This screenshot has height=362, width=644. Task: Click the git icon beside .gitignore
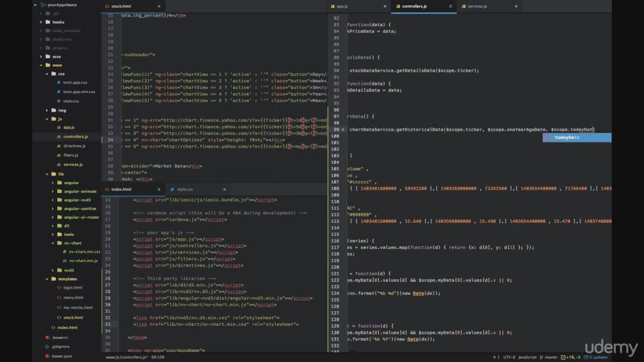click(48, 346)
